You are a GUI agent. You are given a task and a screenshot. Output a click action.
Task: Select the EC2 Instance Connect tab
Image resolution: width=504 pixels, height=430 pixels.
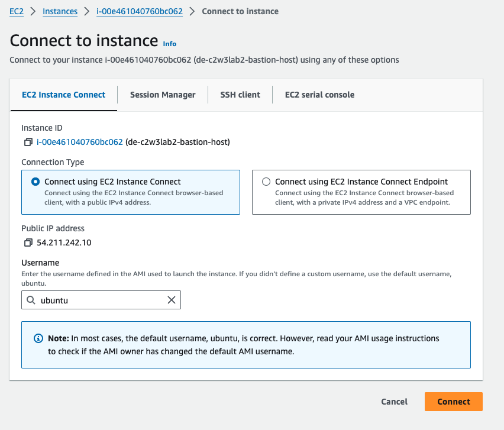[x=63, y=95]
